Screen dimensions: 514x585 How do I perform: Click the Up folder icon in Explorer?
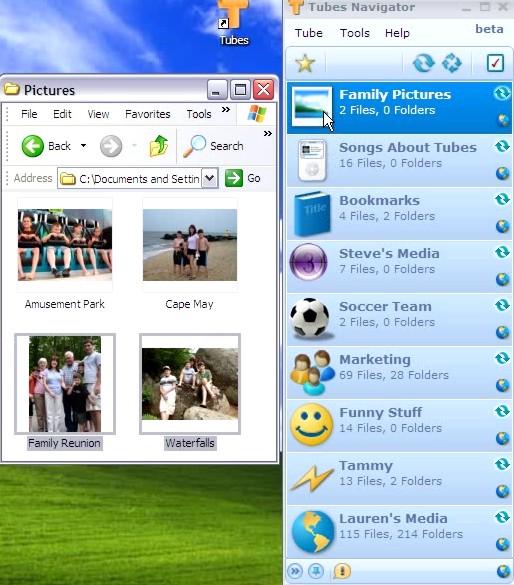pyautogui.click(x=158, y=146)
